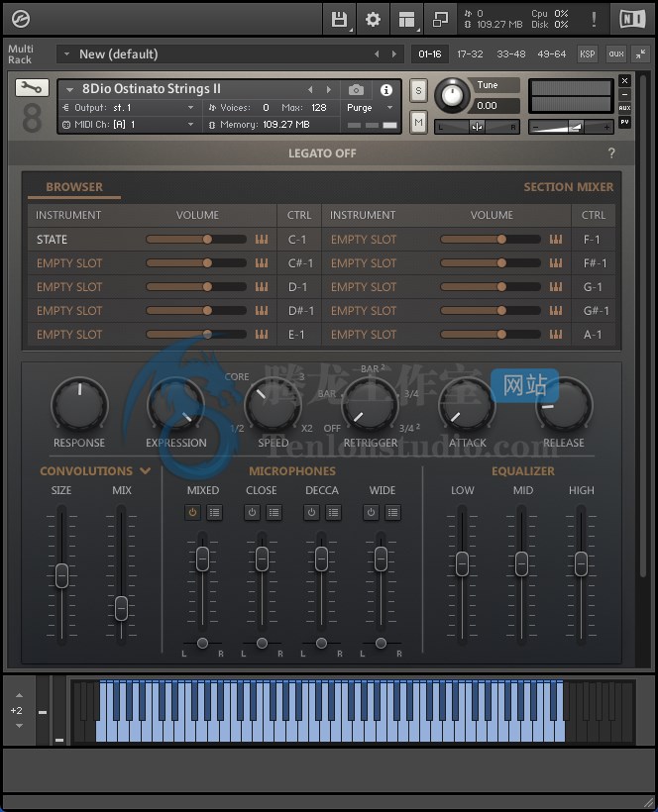This screenshot has width=658, height=812.
Task: Toggle WIDE microphone power button
Action: (371, 513)
